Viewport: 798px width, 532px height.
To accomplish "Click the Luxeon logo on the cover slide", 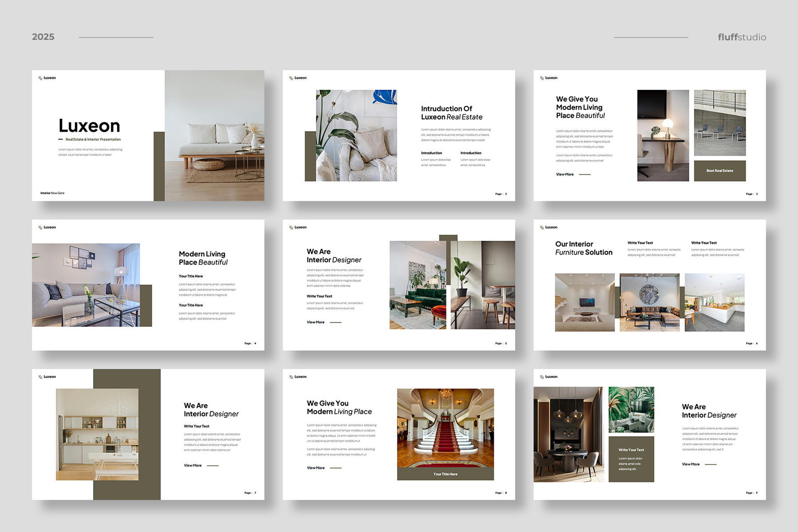I will click(x=47, y=78).
